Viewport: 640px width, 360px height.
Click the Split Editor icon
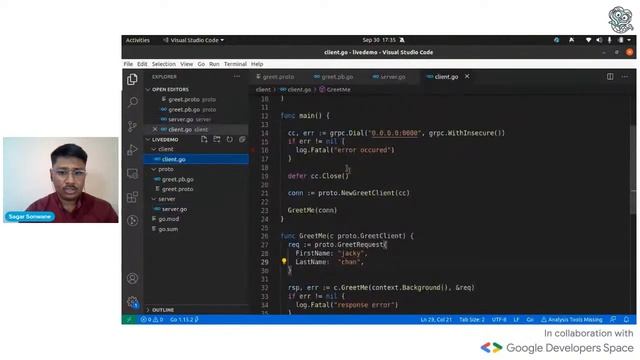(x=610, y=76)
